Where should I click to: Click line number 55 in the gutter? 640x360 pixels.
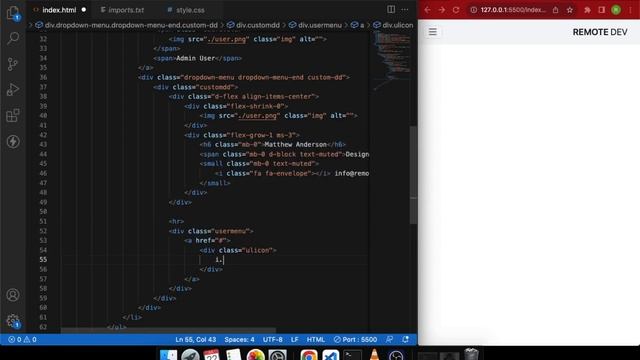43,260
